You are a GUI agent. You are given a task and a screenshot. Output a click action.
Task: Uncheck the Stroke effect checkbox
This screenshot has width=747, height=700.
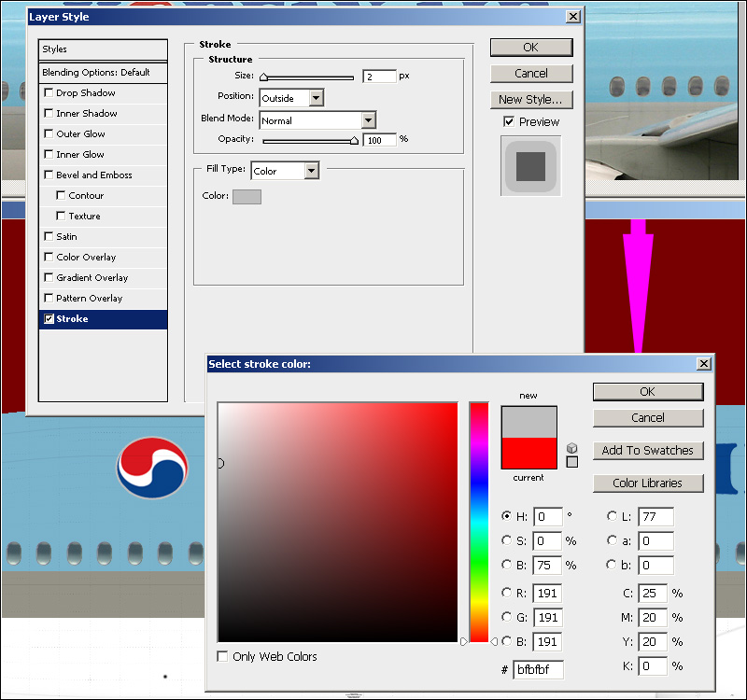49,319
